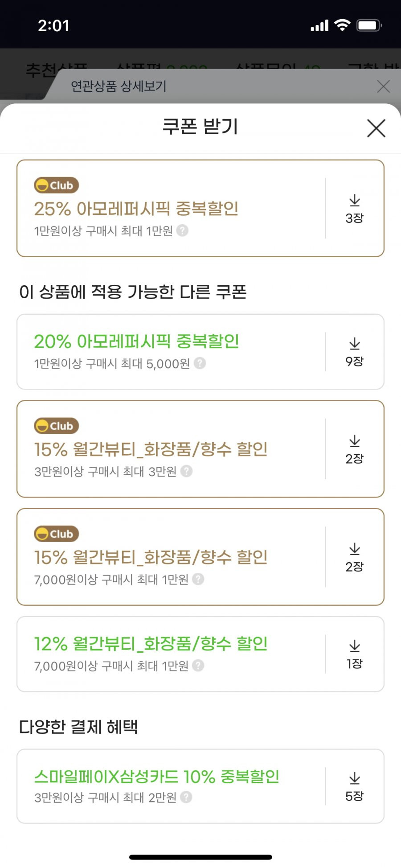
Task: Download the 25% 아모레퍼시픽 중복할인 coupon
Action: [355, 209]
